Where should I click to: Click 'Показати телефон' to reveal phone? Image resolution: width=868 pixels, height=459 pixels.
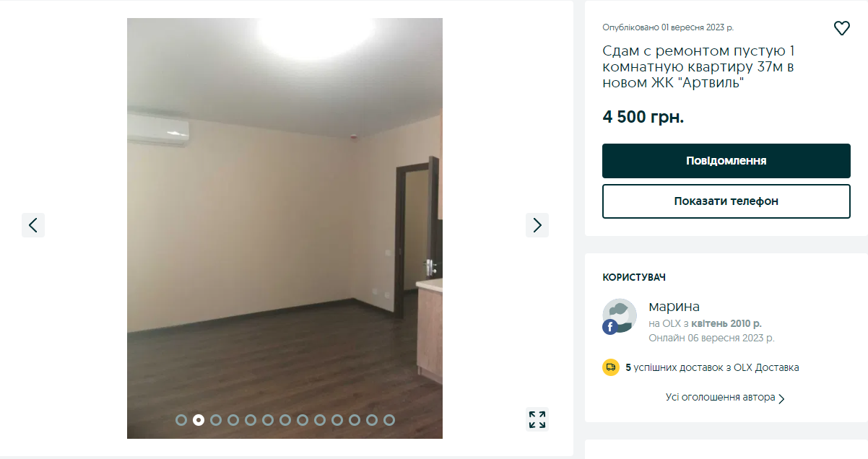pyautogui.click(x=726, y=201)
